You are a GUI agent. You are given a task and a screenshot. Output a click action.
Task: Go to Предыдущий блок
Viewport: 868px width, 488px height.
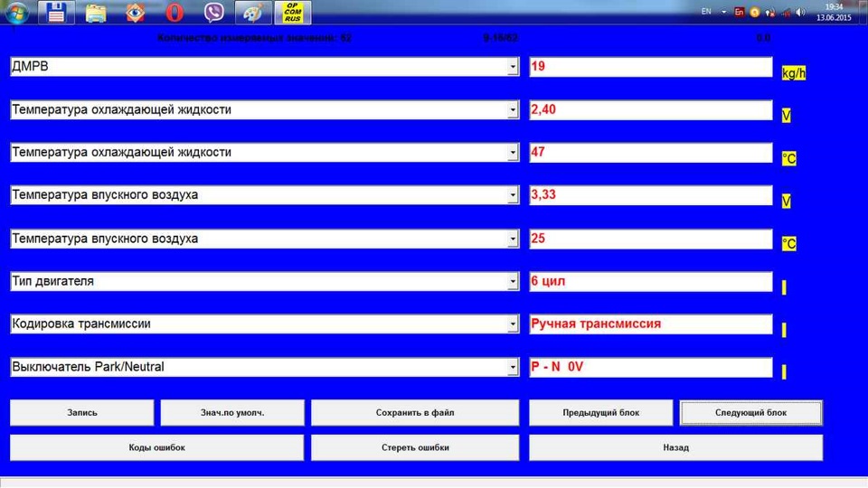(x=600, y=413)
